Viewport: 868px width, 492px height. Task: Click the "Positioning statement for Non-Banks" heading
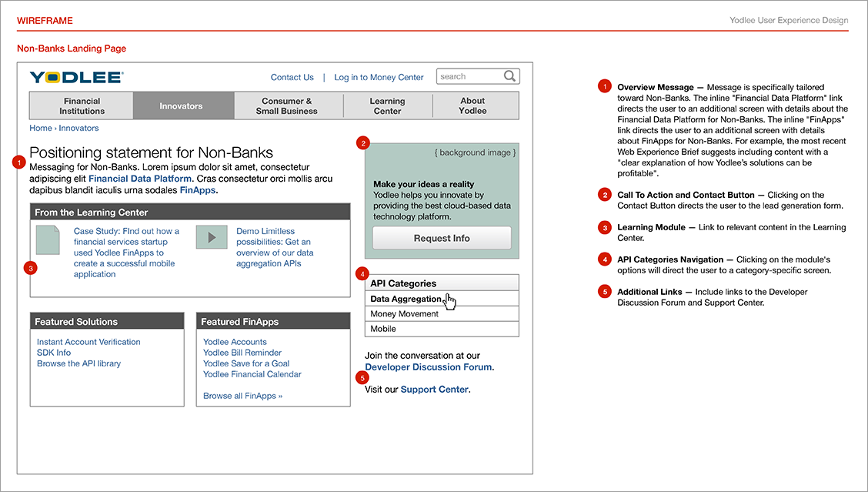point(151,152)
